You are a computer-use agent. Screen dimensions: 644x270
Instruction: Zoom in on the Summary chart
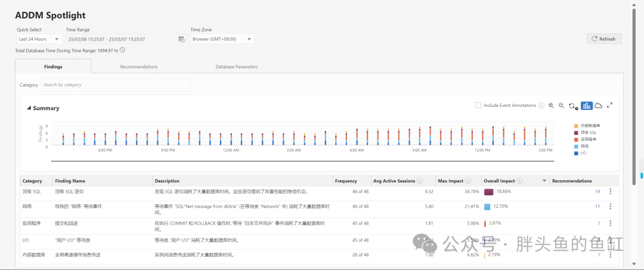pyautogui.click(x=551, y=106)
